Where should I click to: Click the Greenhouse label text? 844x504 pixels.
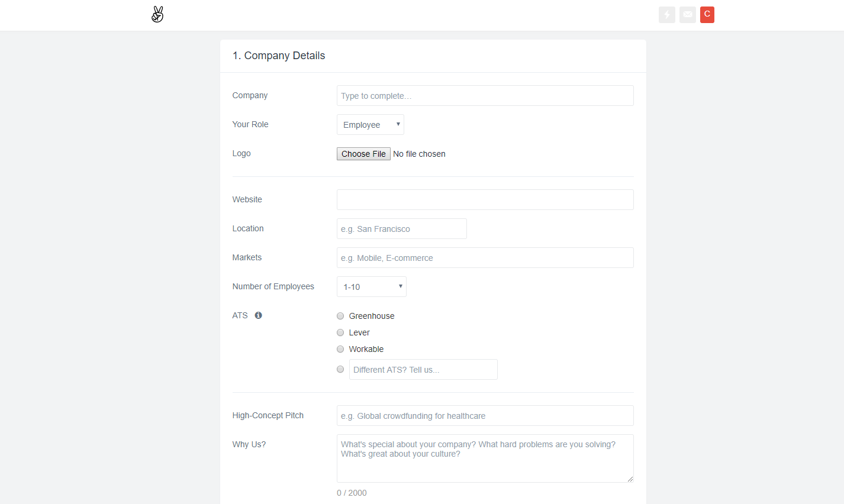372,316
